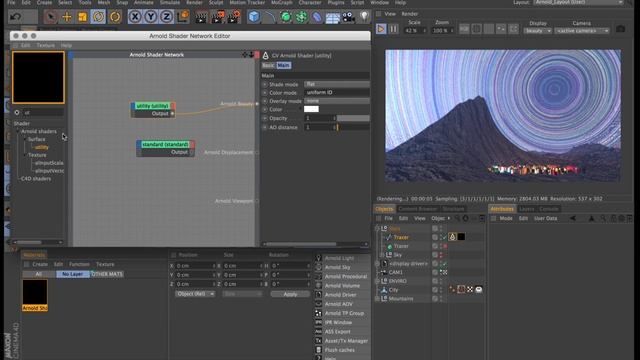Screen dimensions: 640x360
Task: Click the IPR snapshot camera icon
Action: 620,29
